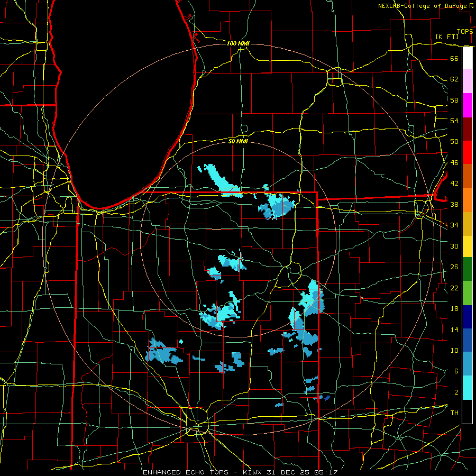Viewport: 476px width, 476px height.
Task: Click the bright orange legend swatch
Action: coord(467,199)
